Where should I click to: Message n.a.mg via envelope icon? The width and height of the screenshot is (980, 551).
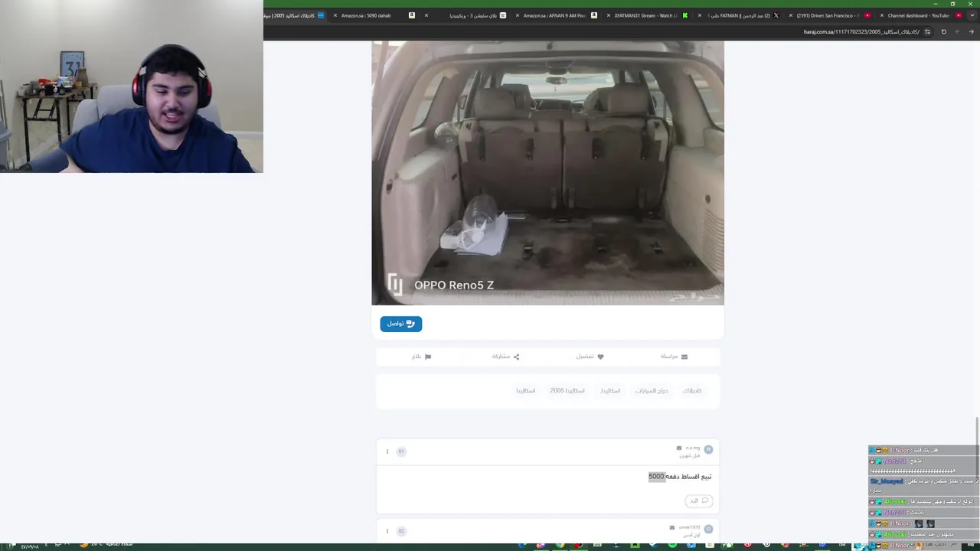pos(679,448)
